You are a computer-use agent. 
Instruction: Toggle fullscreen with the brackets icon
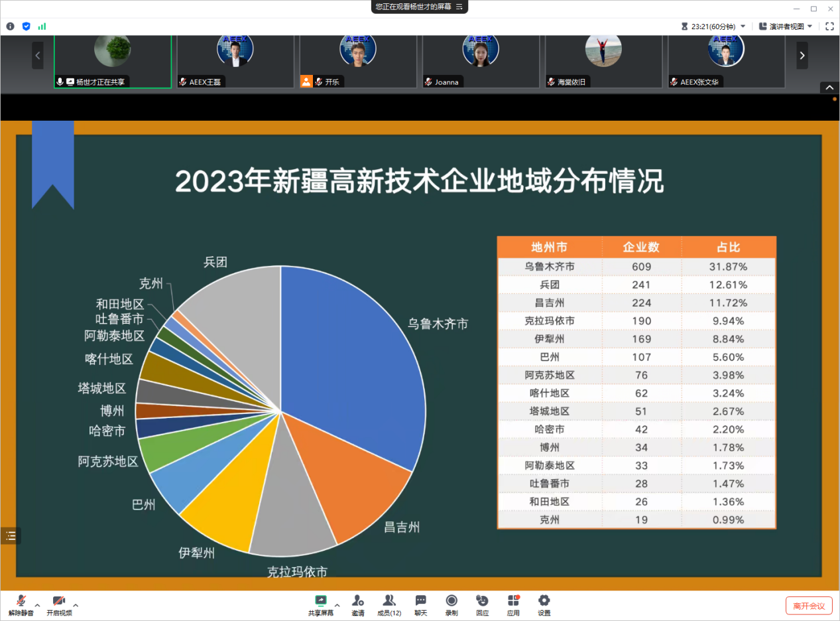coord(829,26)
